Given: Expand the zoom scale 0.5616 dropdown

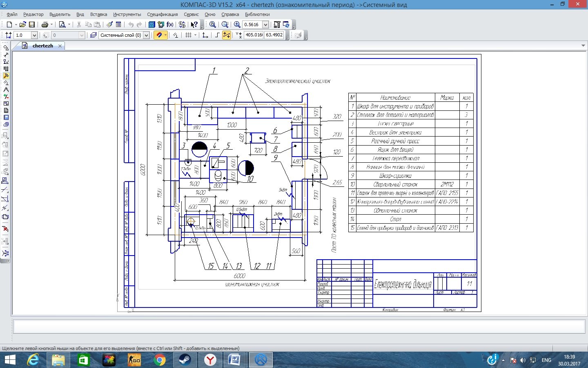Looking at the screenshot, I should click(265, 25).
